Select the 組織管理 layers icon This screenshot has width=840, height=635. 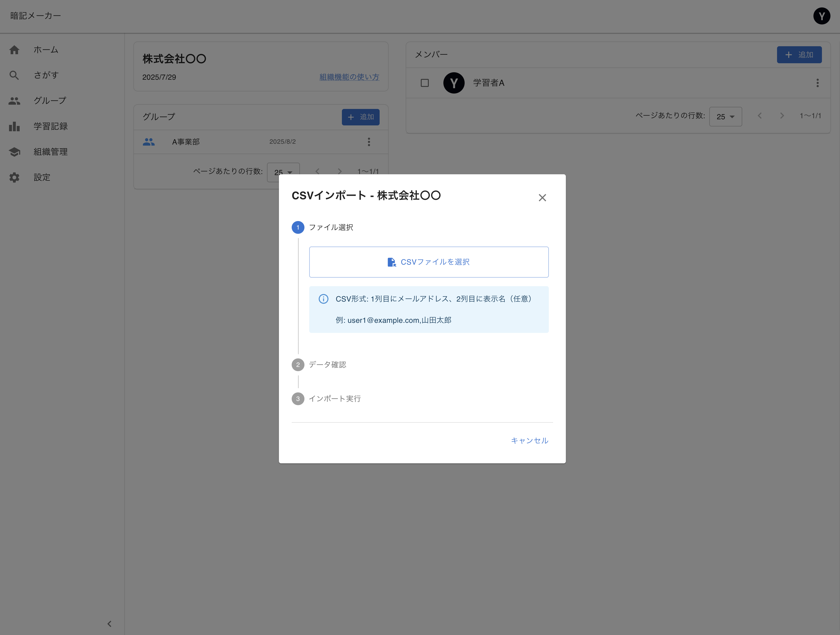click(14, 151)
